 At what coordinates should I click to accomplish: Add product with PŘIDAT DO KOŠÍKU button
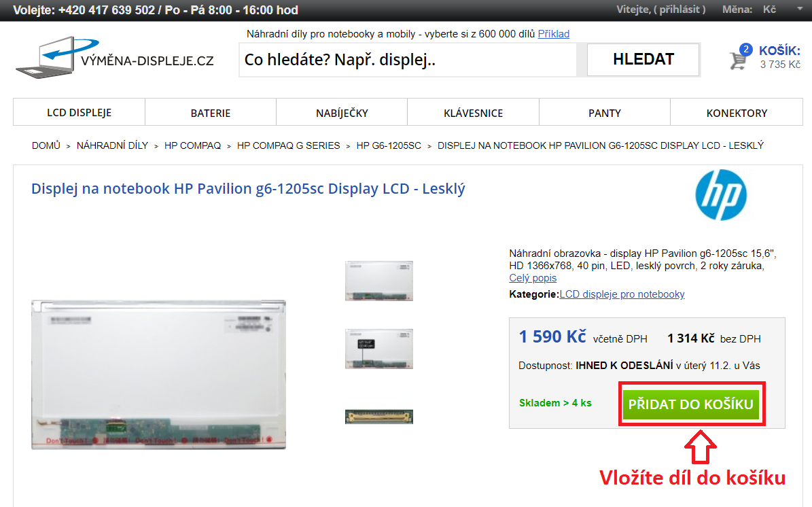coord(691,404)
